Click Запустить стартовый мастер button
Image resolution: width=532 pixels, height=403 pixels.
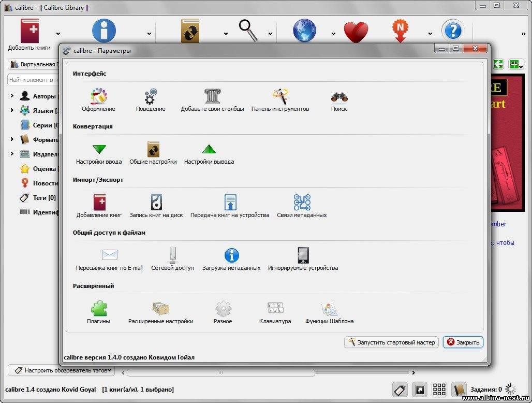(392, 342)
